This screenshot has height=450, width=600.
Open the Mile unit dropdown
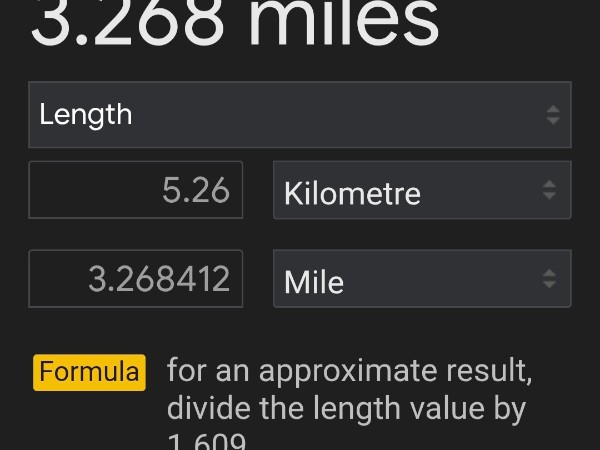421,279
